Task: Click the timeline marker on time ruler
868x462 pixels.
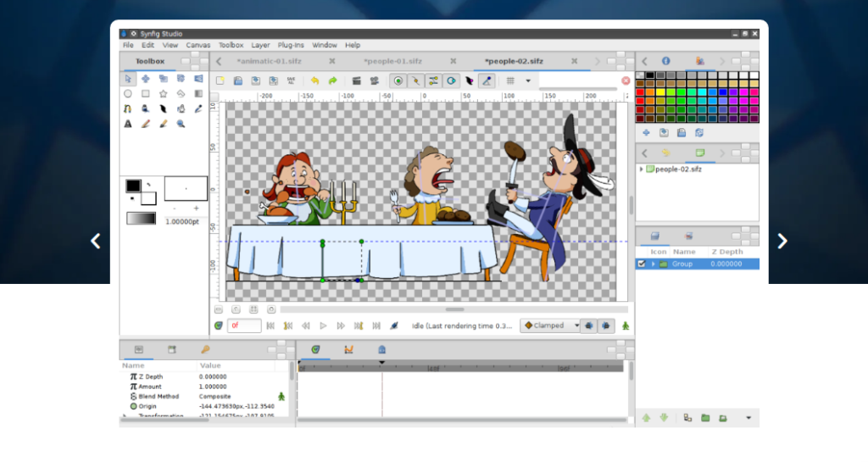Action: (x=381, y=363)
